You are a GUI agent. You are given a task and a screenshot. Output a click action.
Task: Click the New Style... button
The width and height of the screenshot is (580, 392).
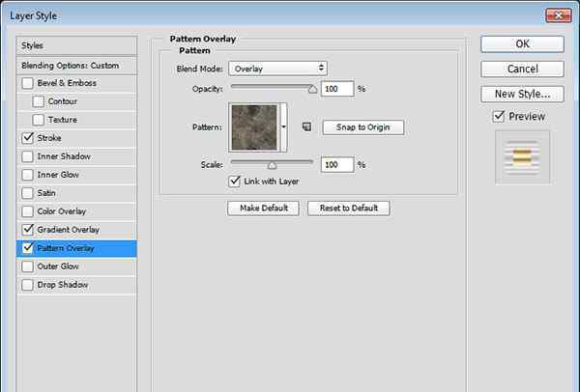(x=522, y=95)
